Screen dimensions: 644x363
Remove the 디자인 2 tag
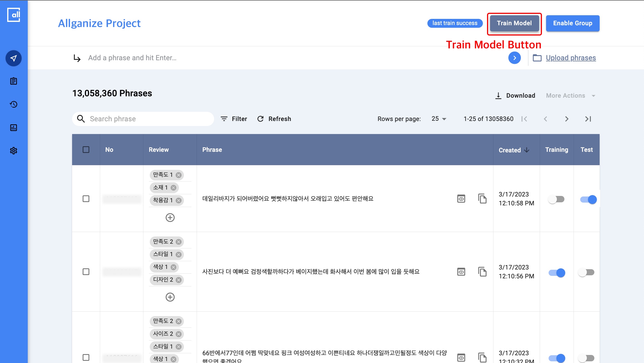(x=179, y=280)
